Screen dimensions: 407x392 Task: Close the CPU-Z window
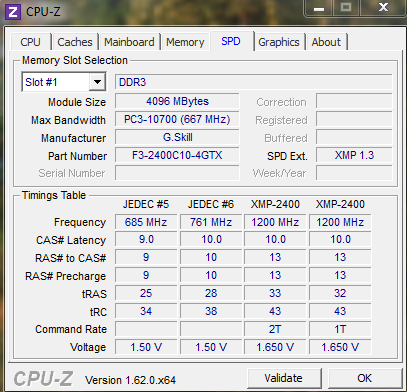tap(383, 7)
